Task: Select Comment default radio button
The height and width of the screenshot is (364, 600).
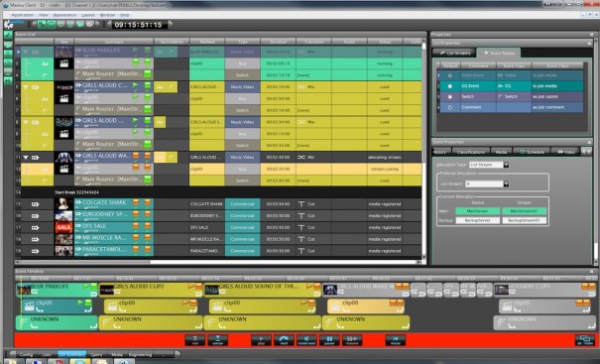Action: point(450,107)
